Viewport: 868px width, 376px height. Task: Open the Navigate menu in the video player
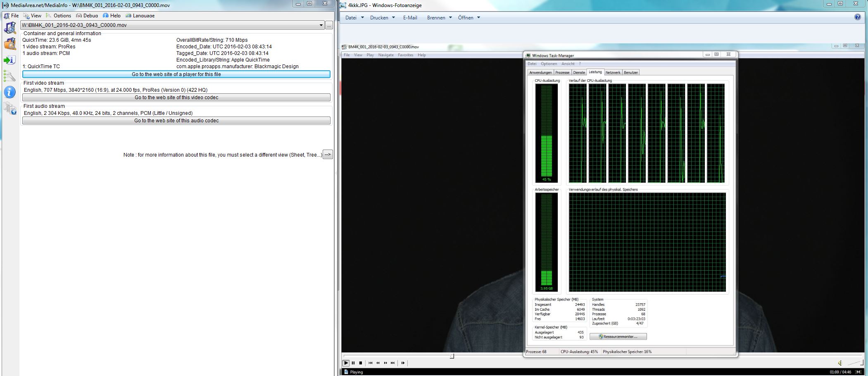pos(386,55)
